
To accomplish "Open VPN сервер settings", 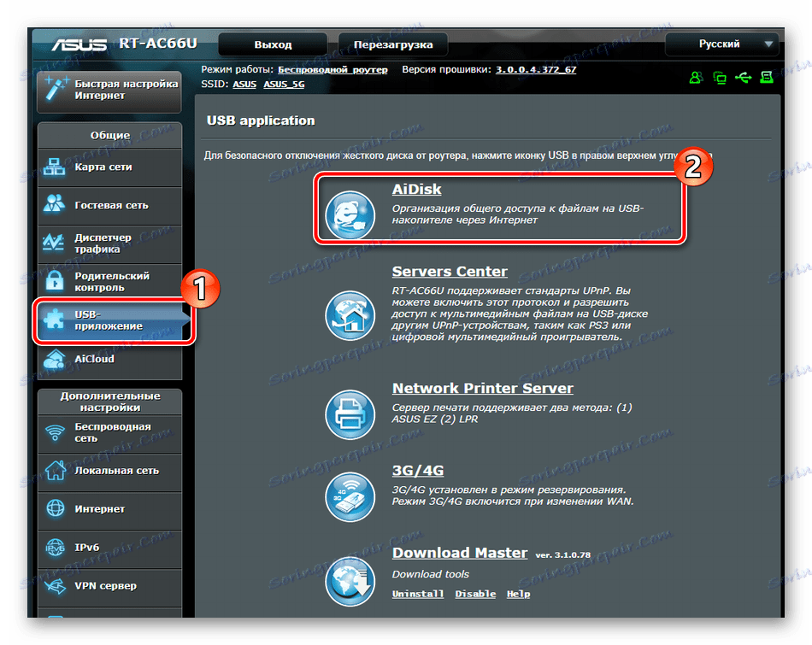I will coord(109,586).
